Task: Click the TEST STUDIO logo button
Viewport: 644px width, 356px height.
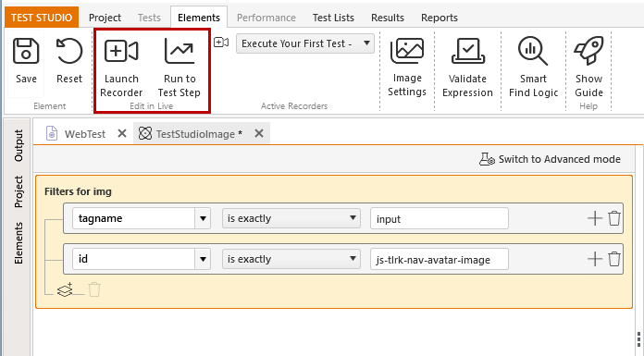Action: pos(42,18)
